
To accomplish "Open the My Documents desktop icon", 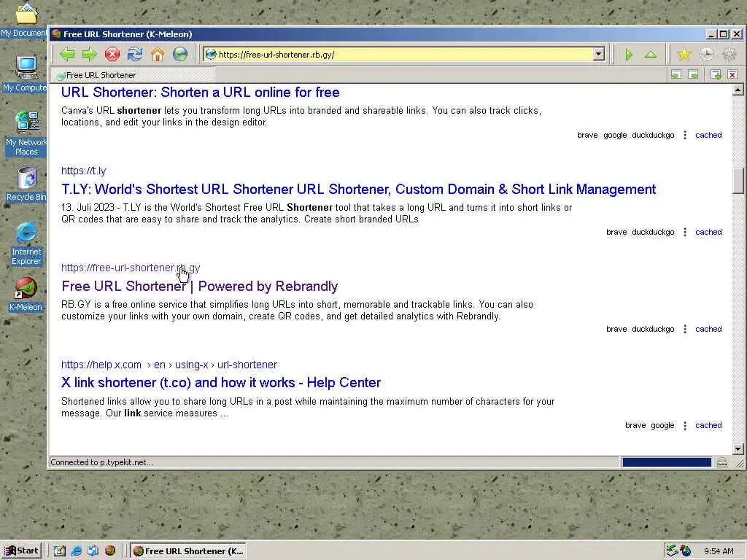I will 26,19.
